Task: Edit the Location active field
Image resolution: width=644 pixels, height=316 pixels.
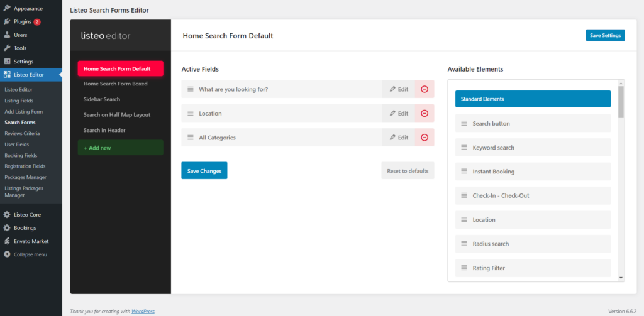Action: (x=398, y=113)
